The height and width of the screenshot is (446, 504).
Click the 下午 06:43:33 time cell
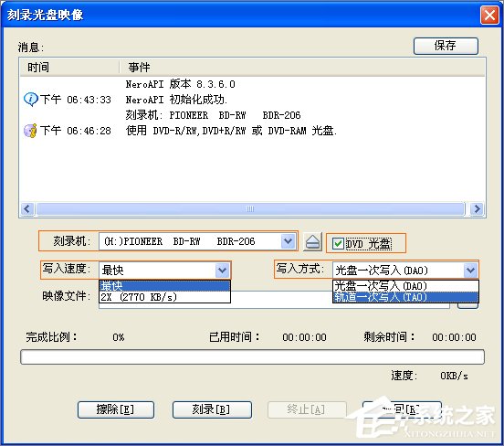(76, 100)
